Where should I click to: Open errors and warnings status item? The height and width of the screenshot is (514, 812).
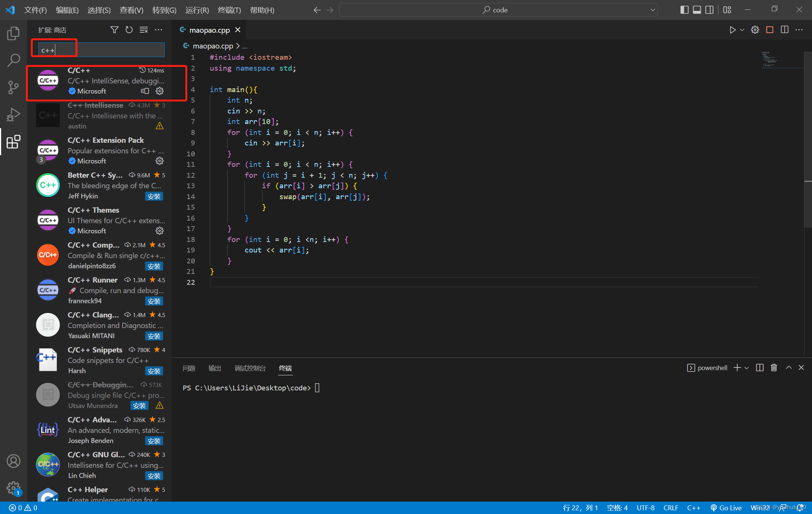tap(23, 508)
